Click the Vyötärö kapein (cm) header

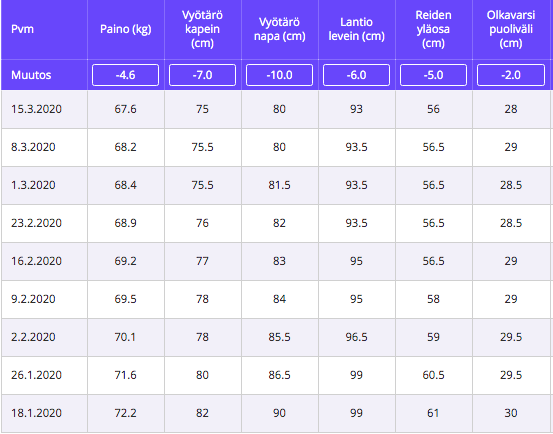(x=202, y=29)
